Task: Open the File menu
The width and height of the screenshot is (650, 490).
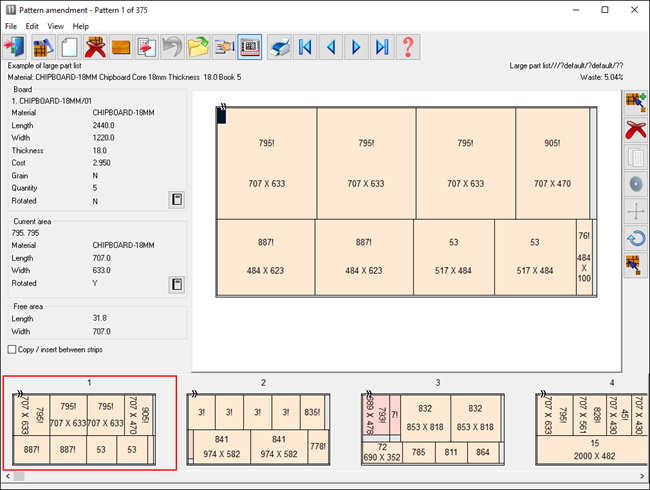Action: click(11, 25)
